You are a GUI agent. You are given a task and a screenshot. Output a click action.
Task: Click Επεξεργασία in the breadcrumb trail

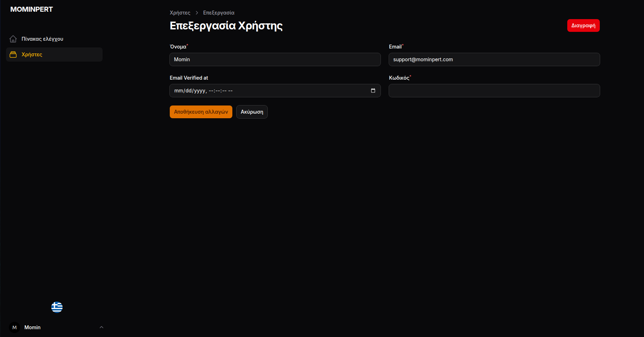(x=219, y=12)
